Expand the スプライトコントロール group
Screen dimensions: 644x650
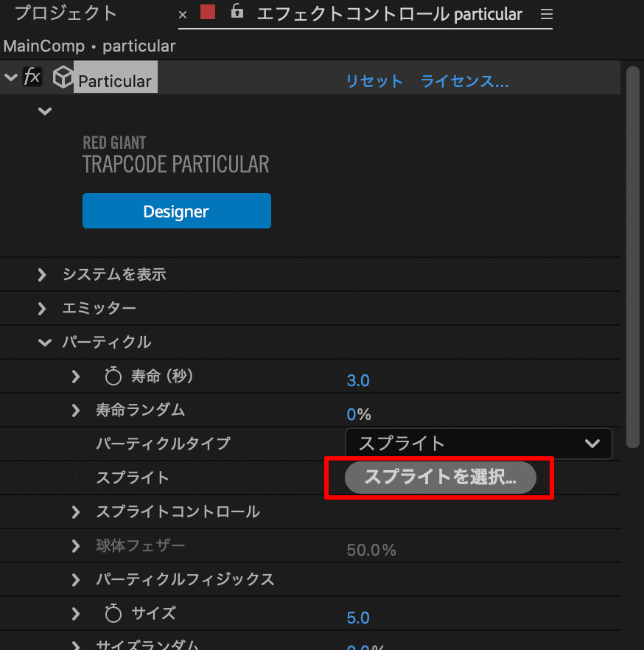tap(75, 511)
